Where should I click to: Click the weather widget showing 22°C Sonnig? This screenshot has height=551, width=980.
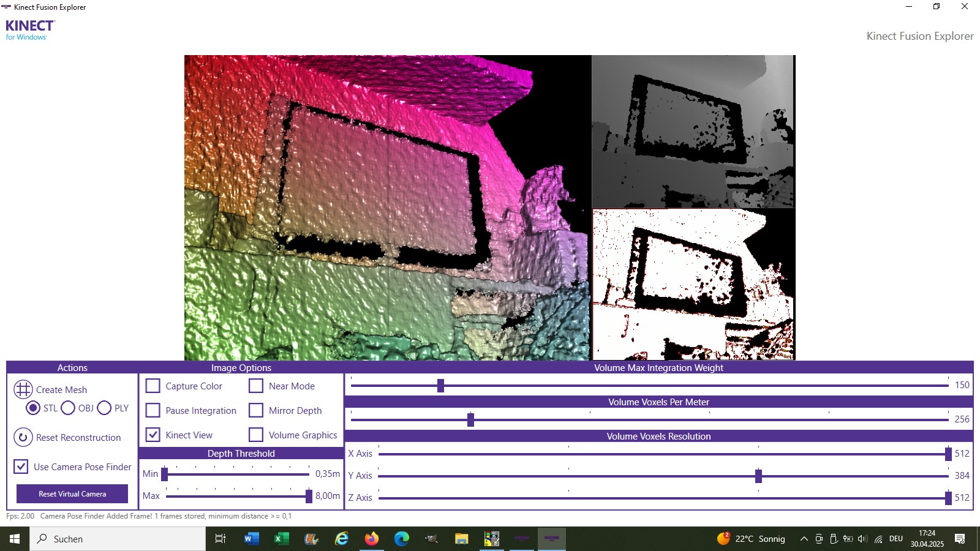point(751,539)
